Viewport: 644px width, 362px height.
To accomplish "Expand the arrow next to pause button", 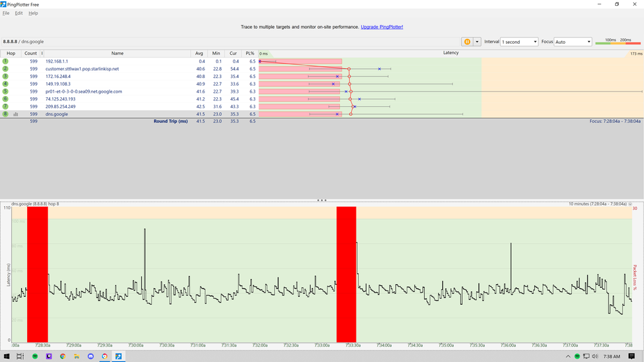I will click(477, 42).
